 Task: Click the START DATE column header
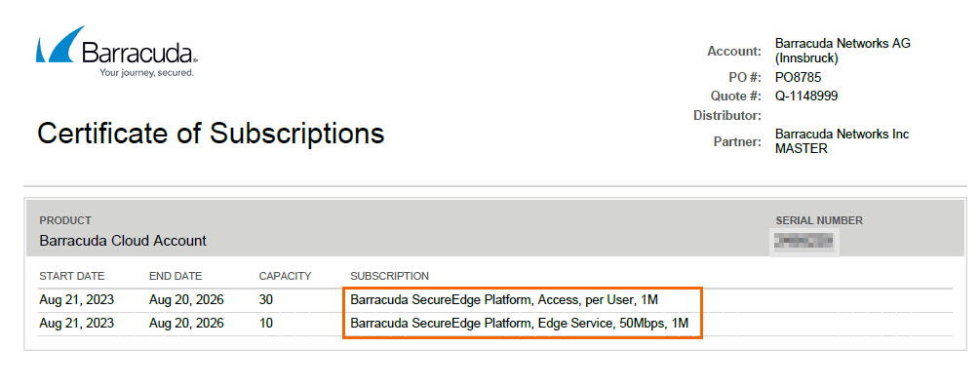coord(72,276)
